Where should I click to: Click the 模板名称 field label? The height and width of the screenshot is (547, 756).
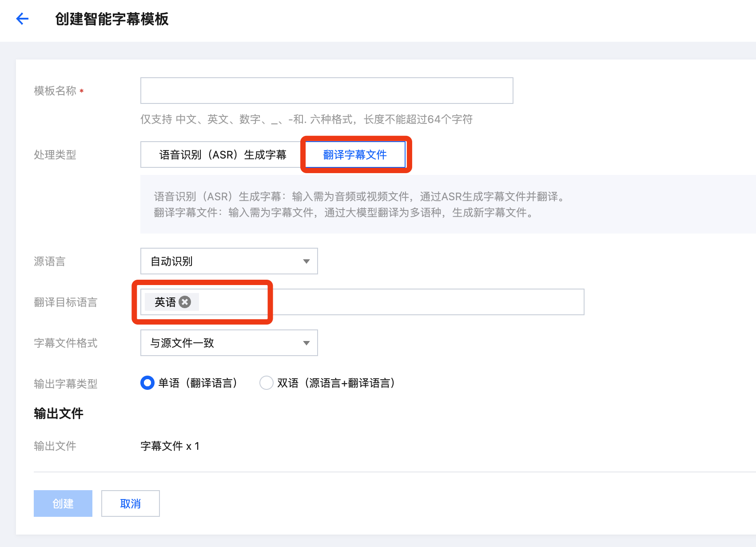[55, 91]
